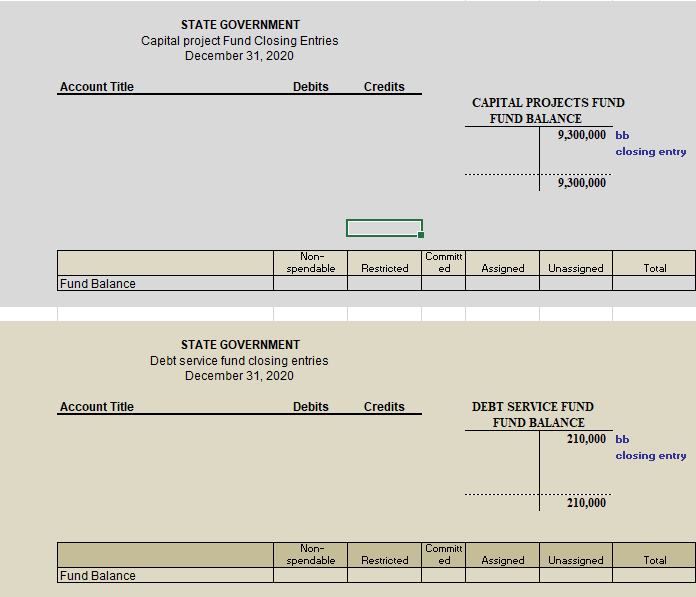Click 'closing entry' label in Debt Service T-account
Screen dimensions: 696x597
[651, 456]
